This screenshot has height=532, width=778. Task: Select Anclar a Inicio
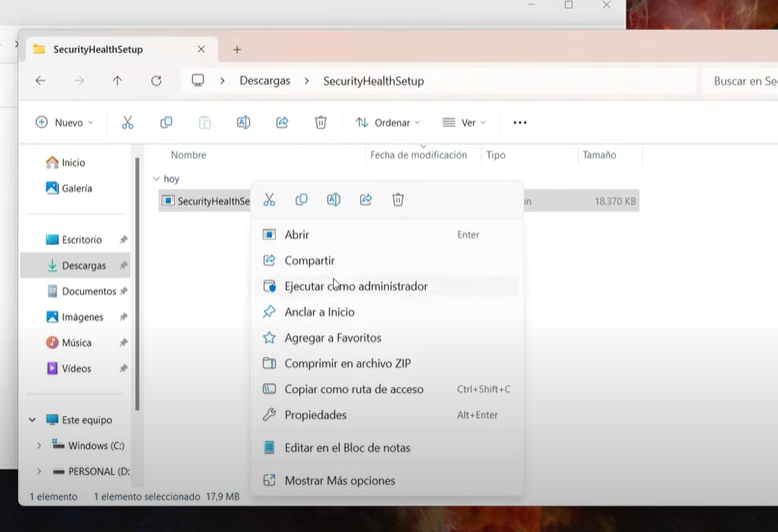(x=387, y=312)
